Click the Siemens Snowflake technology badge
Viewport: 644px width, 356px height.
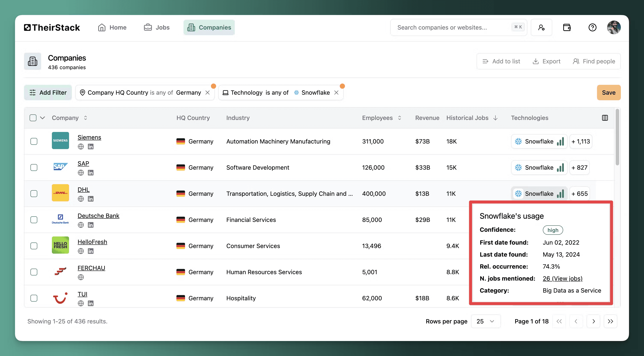pos(539,142)
